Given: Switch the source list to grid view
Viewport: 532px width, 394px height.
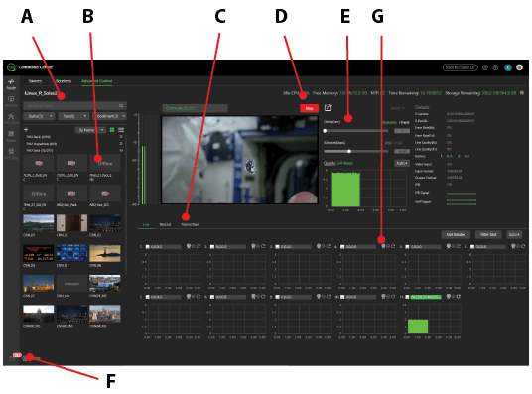Looking at the screenshot, I should click(112, 130).
